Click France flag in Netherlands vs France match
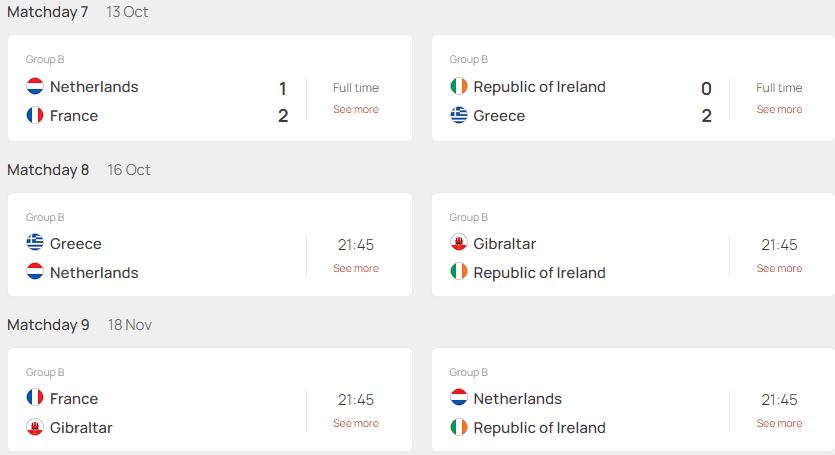Screen dimensions: 835x455 [x=35, y=115]
